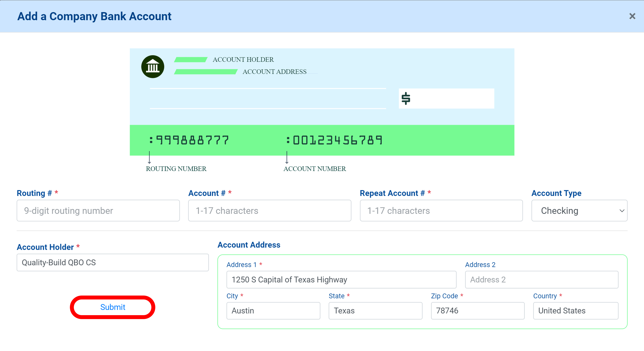Click the sample routing number 999888777

click(189, 140)
